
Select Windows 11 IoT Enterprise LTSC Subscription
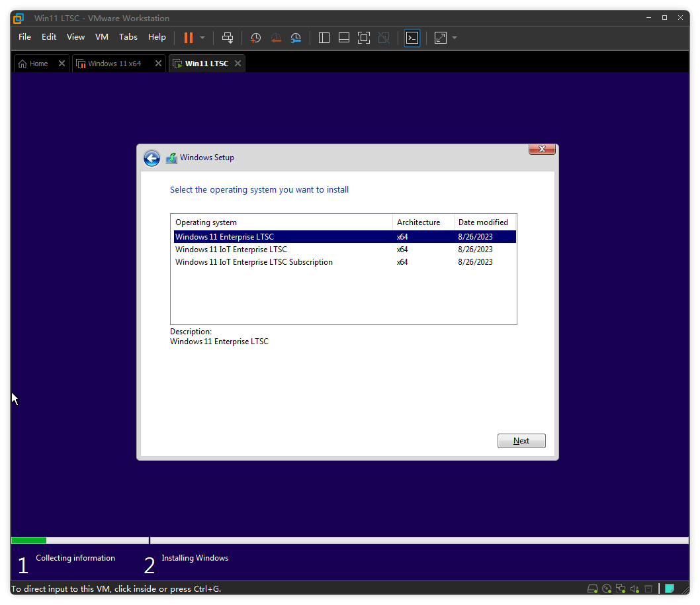[253, 262]
